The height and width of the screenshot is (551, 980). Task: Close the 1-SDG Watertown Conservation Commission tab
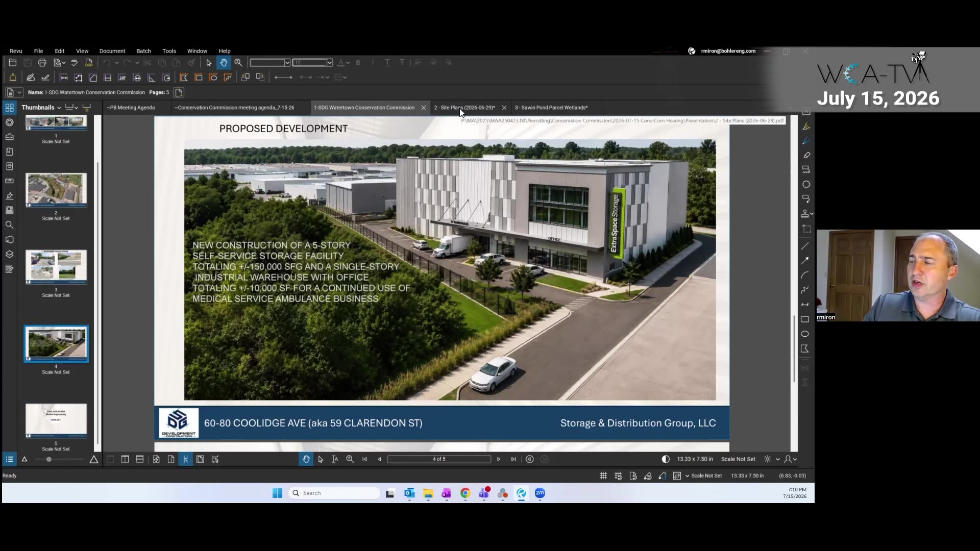tap(424, 108)
